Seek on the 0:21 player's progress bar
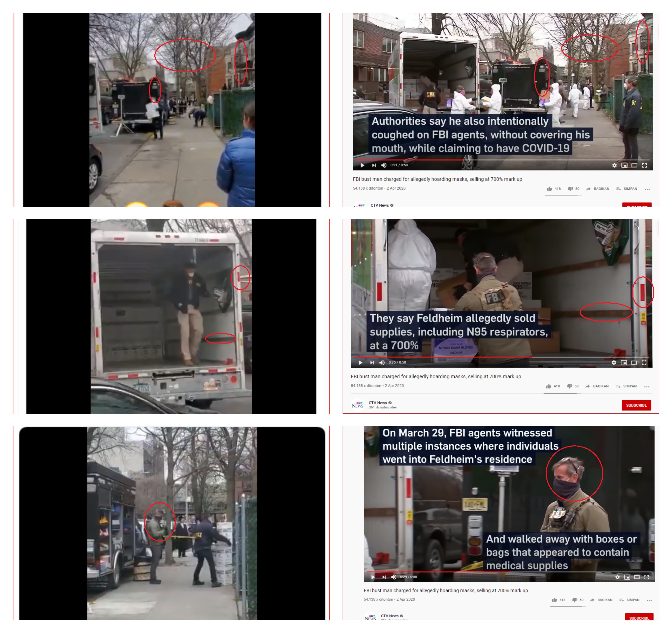The height and width of the screenshot is (633, 672). (x=503, y=160)
